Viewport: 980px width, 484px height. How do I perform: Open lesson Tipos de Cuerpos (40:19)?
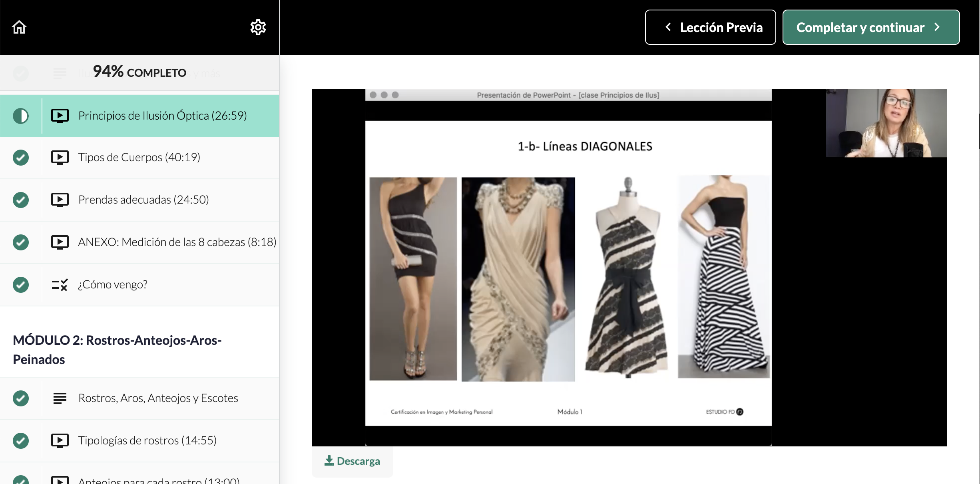[139, 157]
